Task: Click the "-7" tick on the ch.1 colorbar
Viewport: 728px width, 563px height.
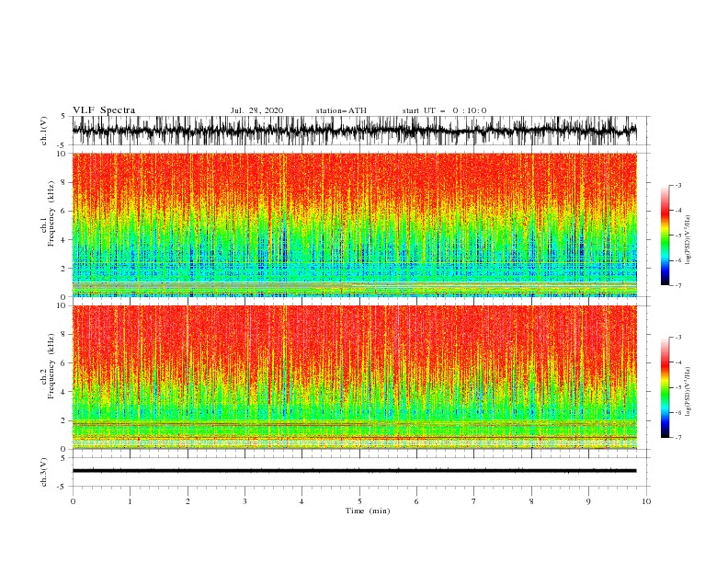Action: tap(677, 285)
